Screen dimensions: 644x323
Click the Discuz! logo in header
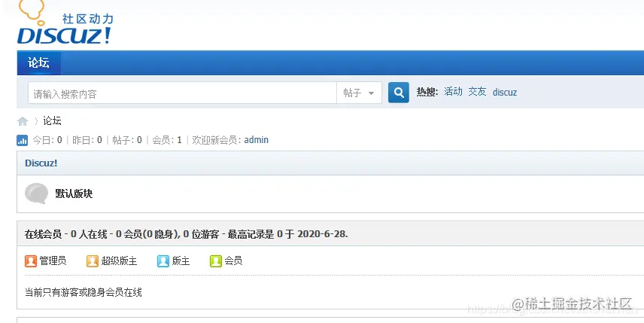click(x=65, y=23)
